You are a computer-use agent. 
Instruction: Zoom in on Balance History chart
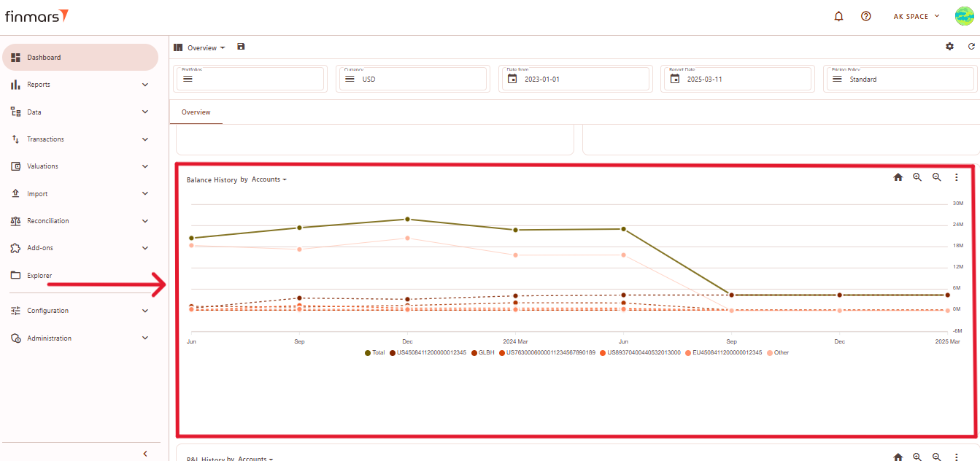917,177
